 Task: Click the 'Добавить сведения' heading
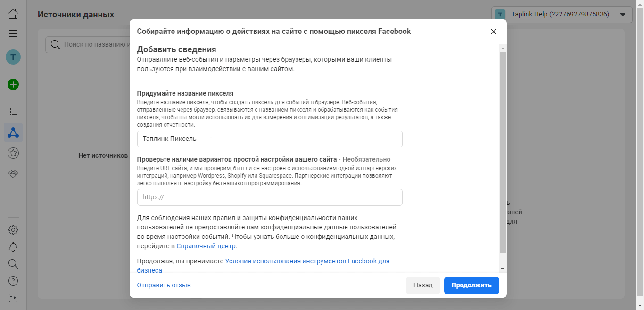[x=177, y=49]
